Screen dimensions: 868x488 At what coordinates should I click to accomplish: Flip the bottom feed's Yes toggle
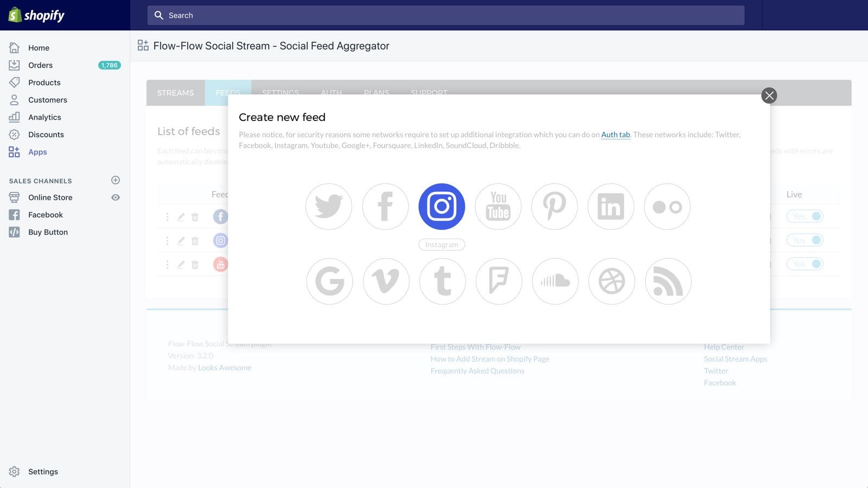click(805, 264)
